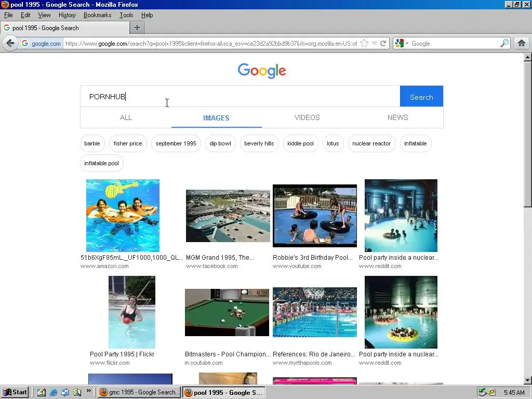The width and height of the screenshot is (532, 399).
Task: Click the Outlook Express quick launch icon
Action: tap(65, 393)
